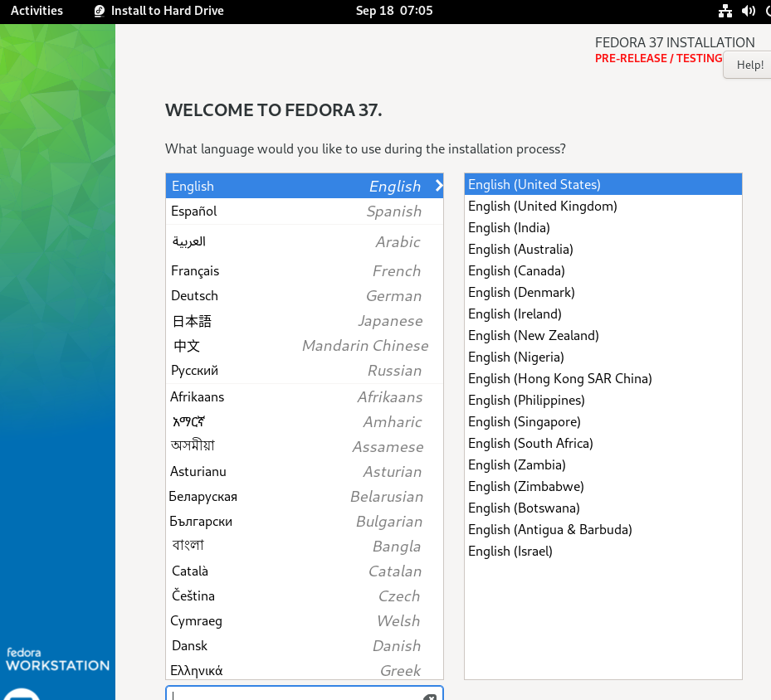The image size is (771, 700).
Task: Choose English (United Kingdom) locale
Action: [x=542, y=206]
